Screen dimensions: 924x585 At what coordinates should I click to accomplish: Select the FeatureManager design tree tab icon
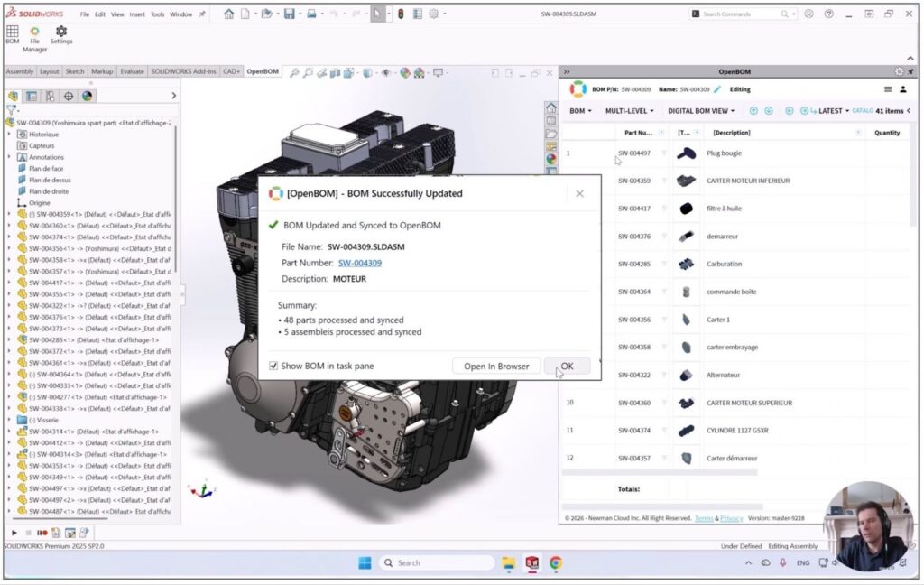point(13,96)
